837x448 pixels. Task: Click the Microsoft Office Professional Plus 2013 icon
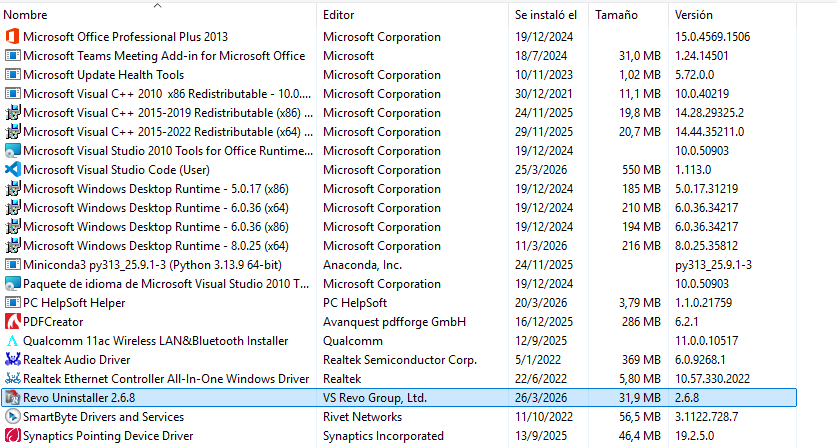coord(12,37)
